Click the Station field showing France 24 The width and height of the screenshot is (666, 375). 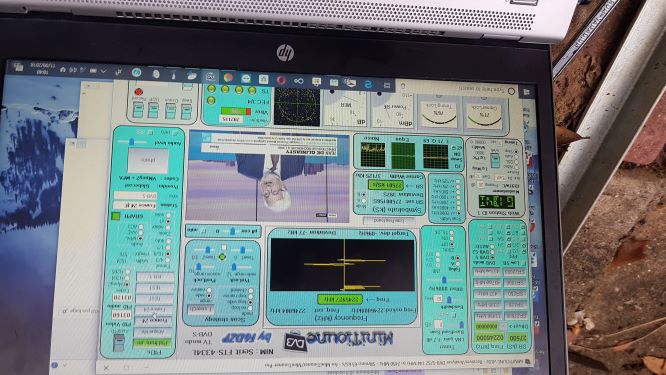coord(135,205)
